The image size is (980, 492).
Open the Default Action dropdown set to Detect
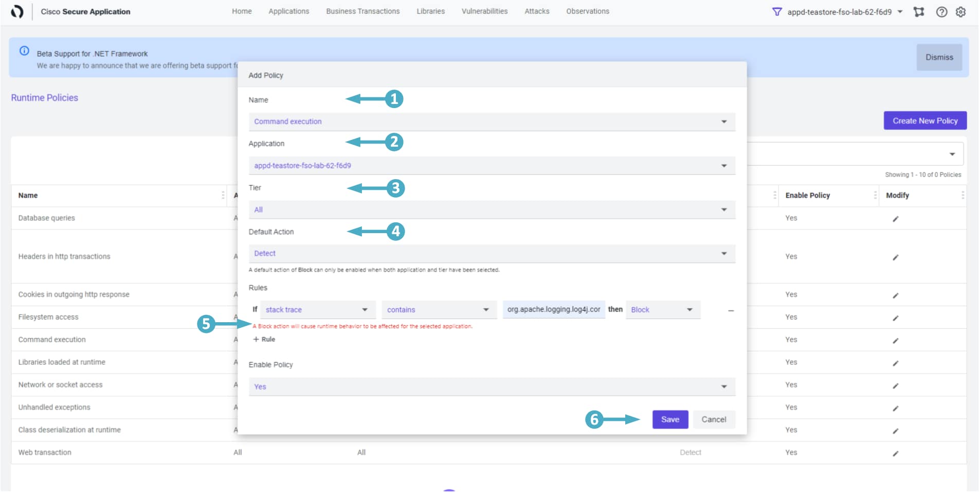tap(491, 254)
